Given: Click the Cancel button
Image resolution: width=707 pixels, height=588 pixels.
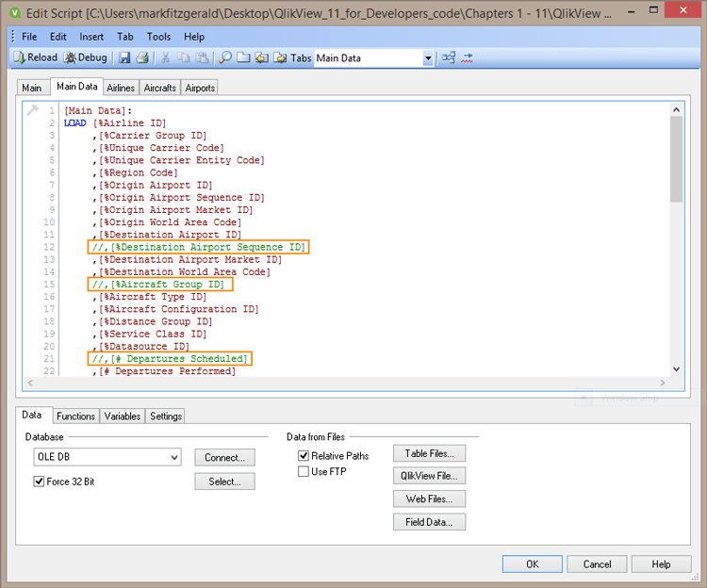Looking at the screenshot, I should 597,564.
